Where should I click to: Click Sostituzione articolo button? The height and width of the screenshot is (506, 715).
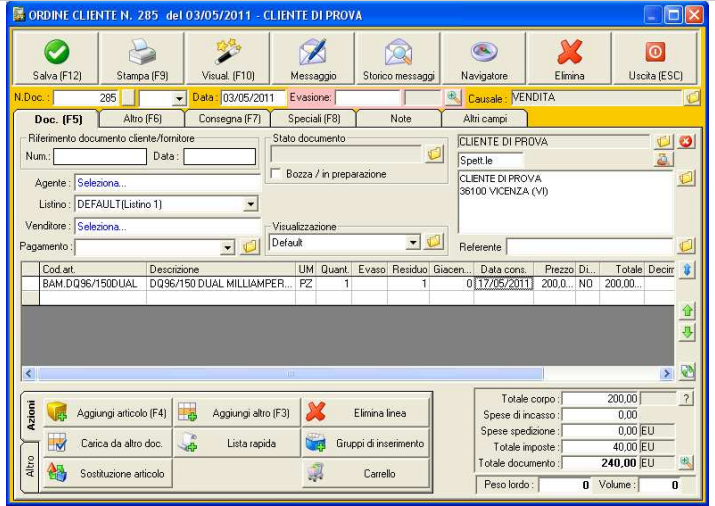click(x=108, y=473)
